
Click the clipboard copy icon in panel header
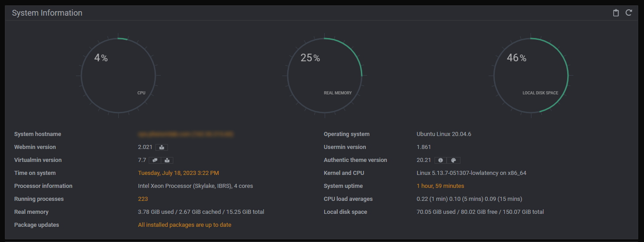[x=616, y=13]
